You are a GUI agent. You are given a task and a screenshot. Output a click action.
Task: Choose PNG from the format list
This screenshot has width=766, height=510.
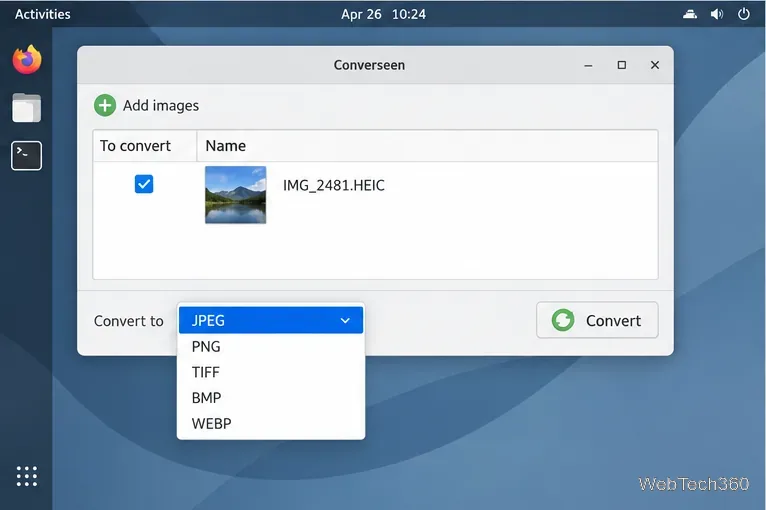point(271,346)
